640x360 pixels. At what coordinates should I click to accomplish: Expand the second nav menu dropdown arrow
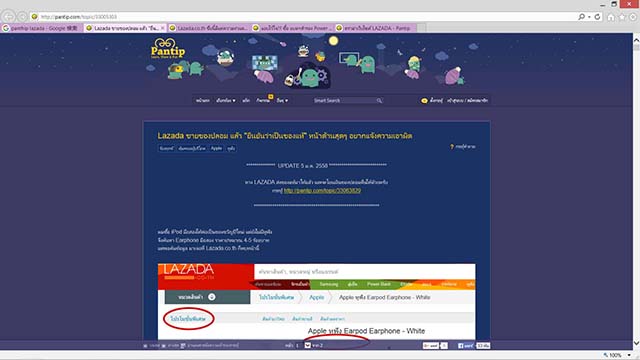pos(234,100)
